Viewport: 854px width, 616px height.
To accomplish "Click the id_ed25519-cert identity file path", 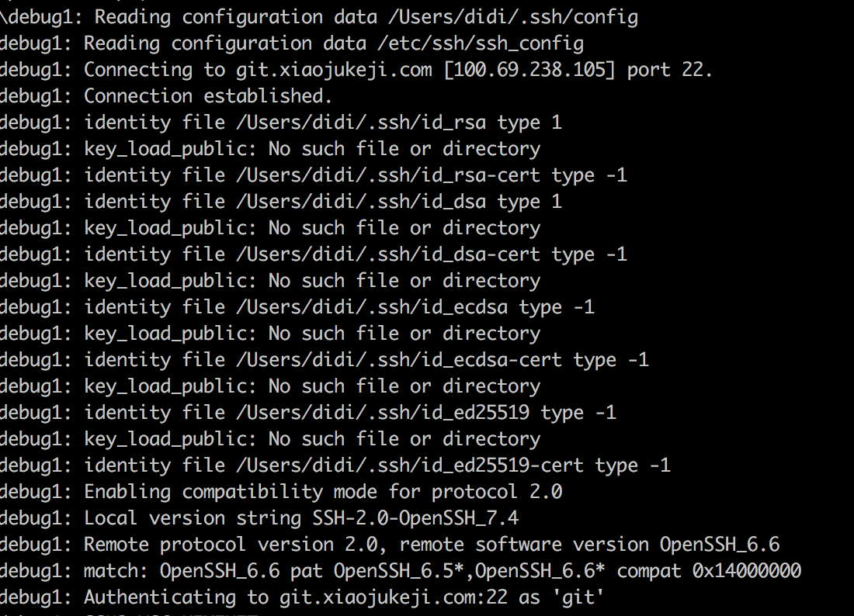I will click(383, 465).
